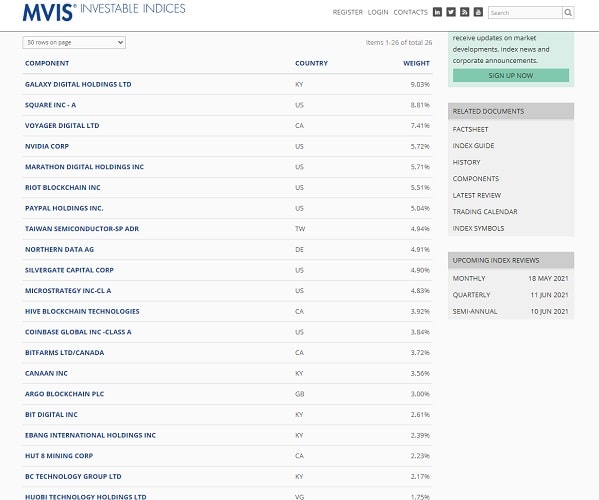
Task: Select CANAAN INC component
Action: click(46, 373)
